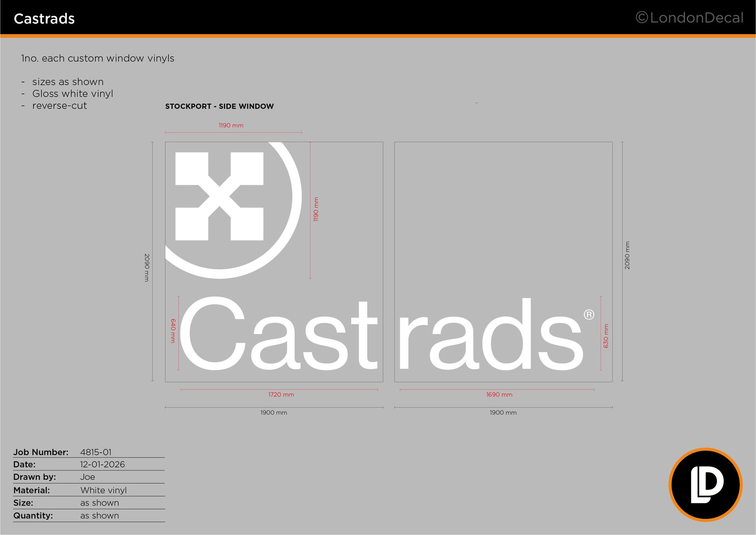Select '1no. each custom window vinyls' text
This screenshot has width=756, height=535.
[x=98, y=58]
